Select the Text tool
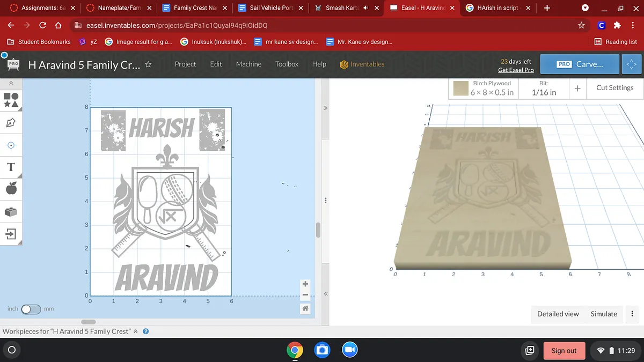Screen dimensions: 644x362 click(x=11, y=167)
